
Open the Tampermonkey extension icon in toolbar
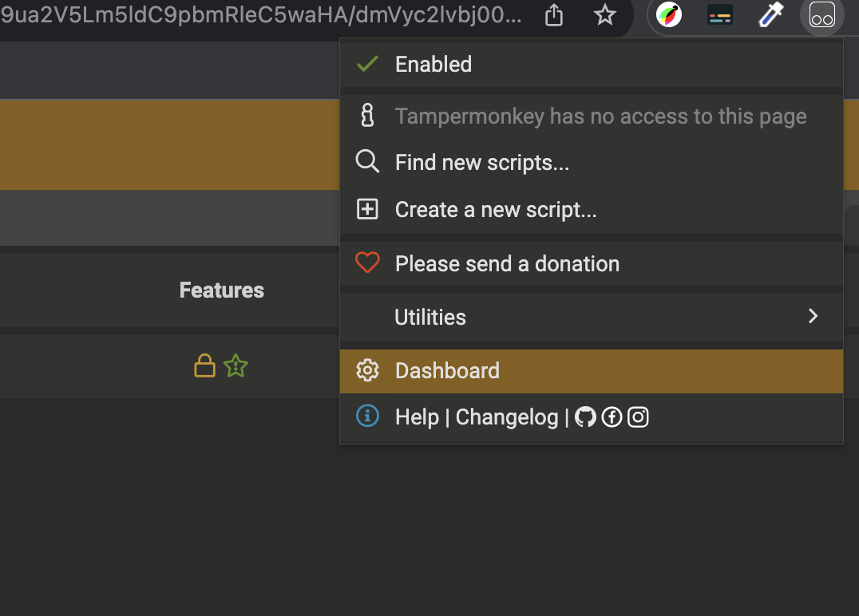821,15
